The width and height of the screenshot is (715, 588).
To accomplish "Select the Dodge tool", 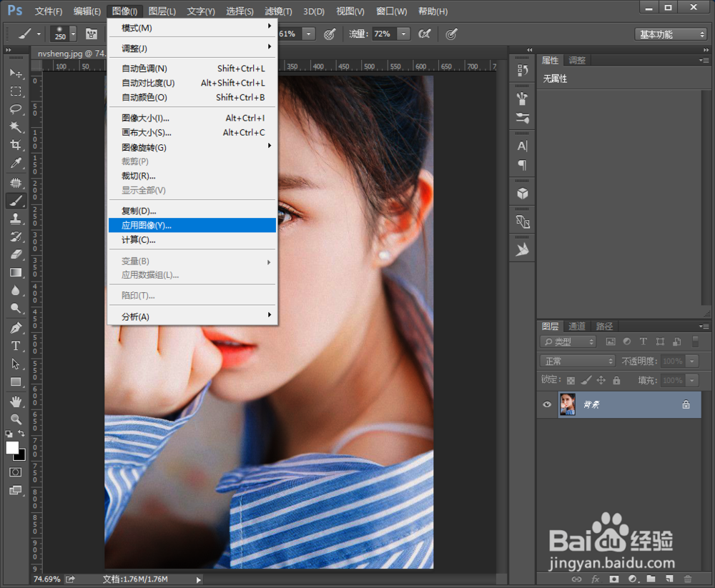I will click(16, 309).
